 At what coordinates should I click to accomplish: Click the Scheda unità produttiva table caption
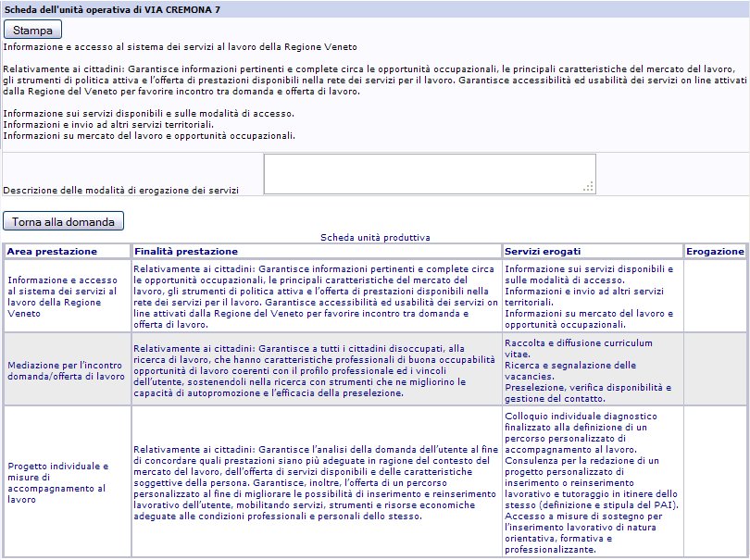375,238
